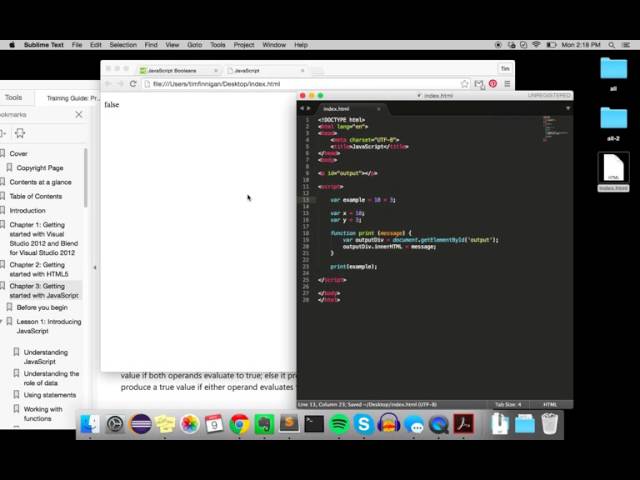Go to Cover bookmark
The height and width of the screenshot is (480, 640).
click(x=18, y=154)
